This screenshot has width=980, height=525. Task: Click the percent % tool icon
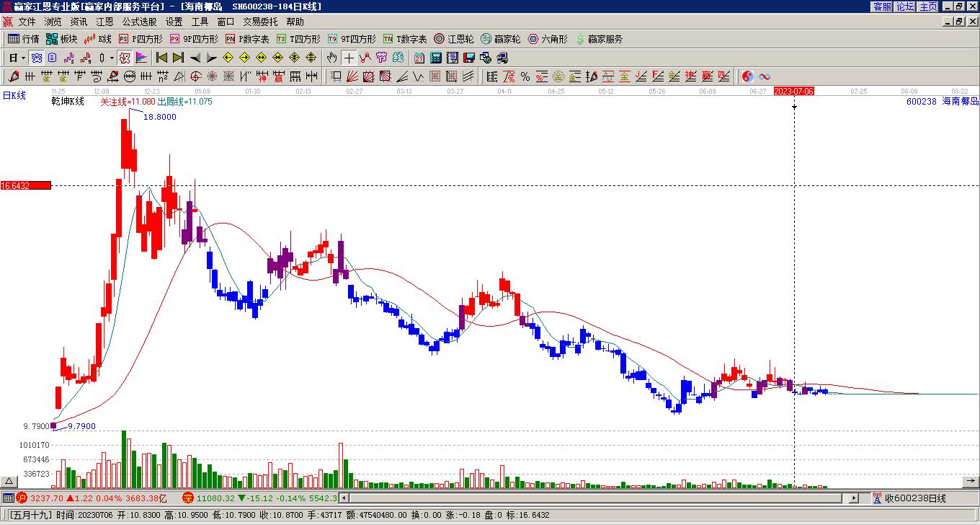click(525, 76)
